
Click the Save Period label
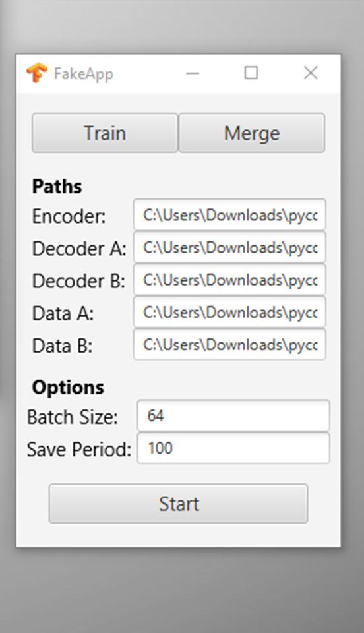pos(79,449)
